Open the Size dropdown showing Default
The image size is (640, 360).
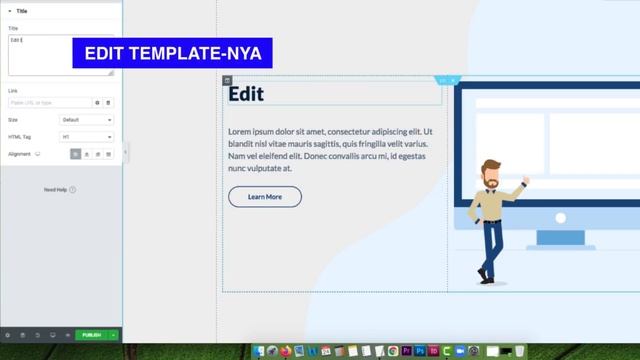(87, 120)
